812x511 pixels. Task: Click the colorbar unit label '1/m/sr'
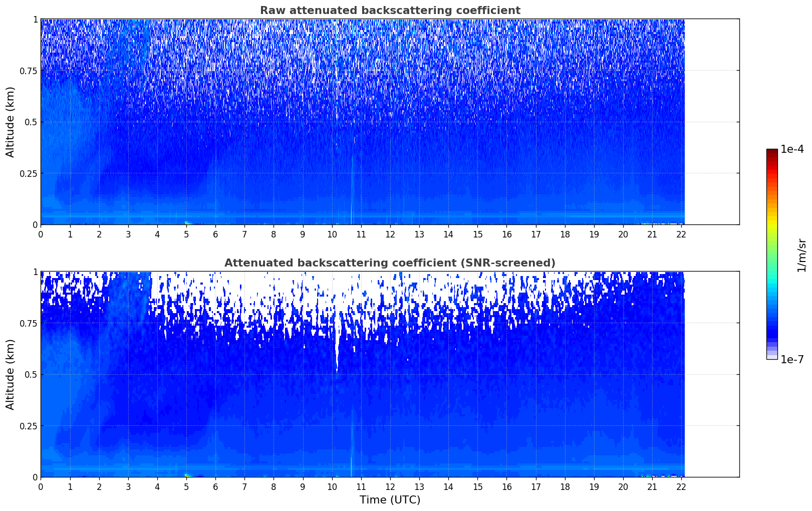click(x=801, y=254)
